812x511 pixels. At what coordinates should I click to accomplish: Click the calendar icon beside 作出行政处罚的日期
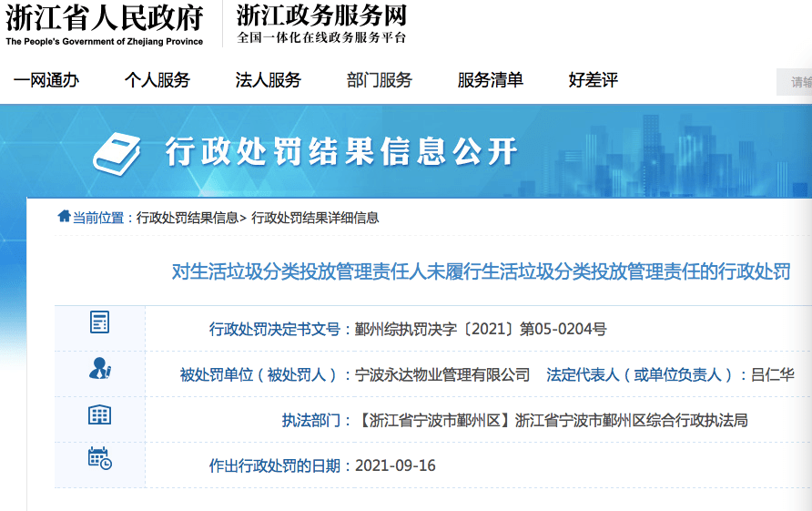point(99,458)
